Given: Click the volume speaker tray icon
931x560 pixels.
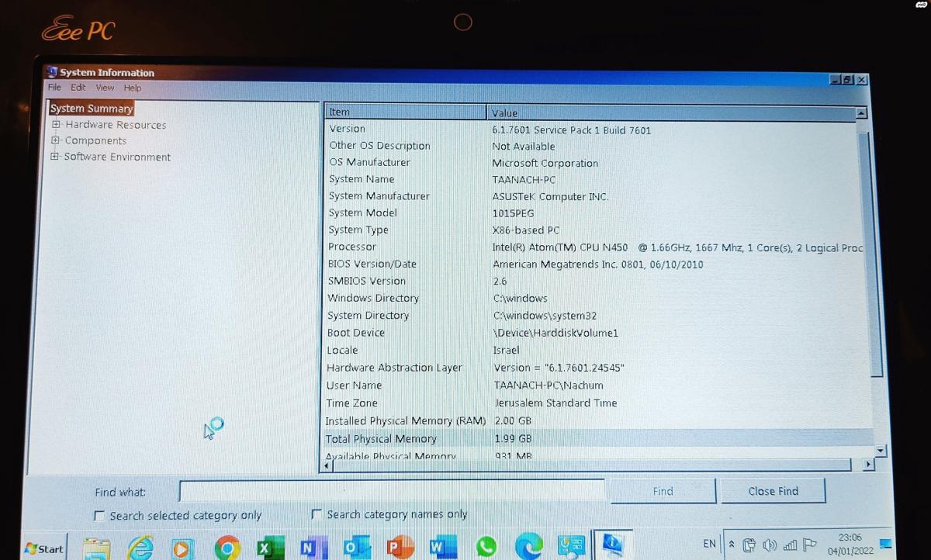Looking at the screenshot, I should coord(770,544).
